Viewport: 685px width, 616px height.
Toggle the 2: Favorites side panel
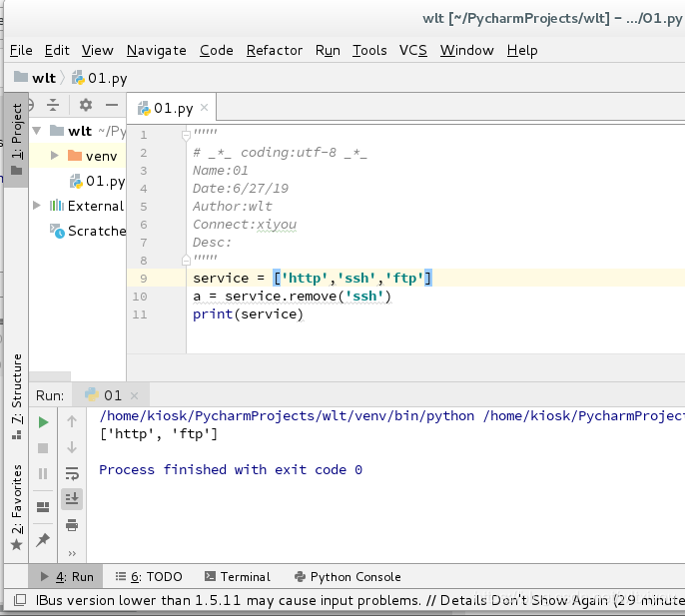tap(16, 507)
